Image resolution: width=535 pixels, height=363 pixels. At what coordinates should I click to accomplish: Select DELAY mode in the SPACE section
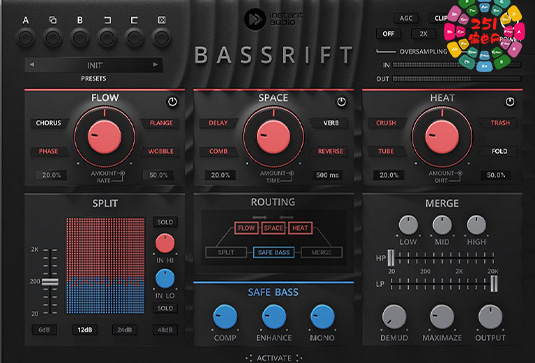point(218,123)
